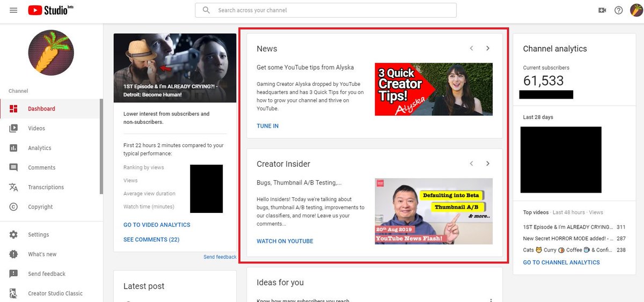Click the Creator Studio Classic icon
The width and height of the screenshot is (644, 302).
coord(14,293)
